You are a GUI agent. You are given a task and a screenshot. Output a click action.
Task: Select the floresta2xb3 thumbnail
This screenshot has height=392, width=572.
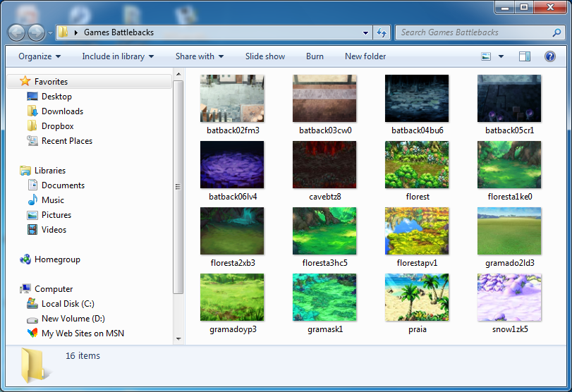pyautogui.click(x=232, y=231)
